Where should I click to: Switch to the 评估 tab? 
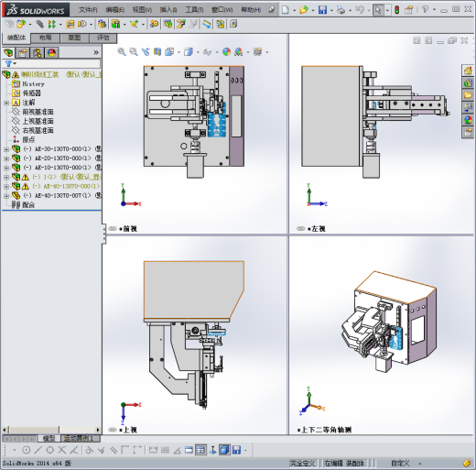(103, 38)
